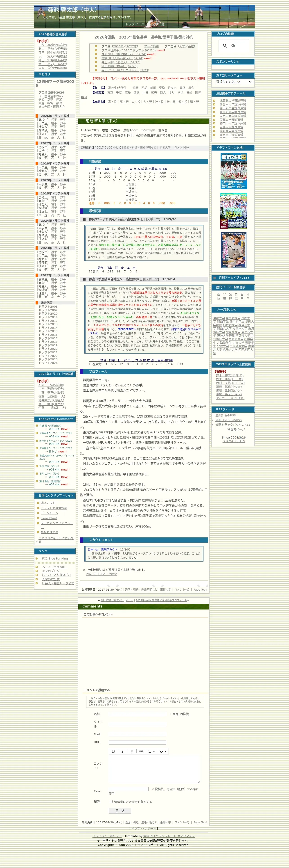
Task: Click the blog search magnifier icon
Action: click(225, 46)
